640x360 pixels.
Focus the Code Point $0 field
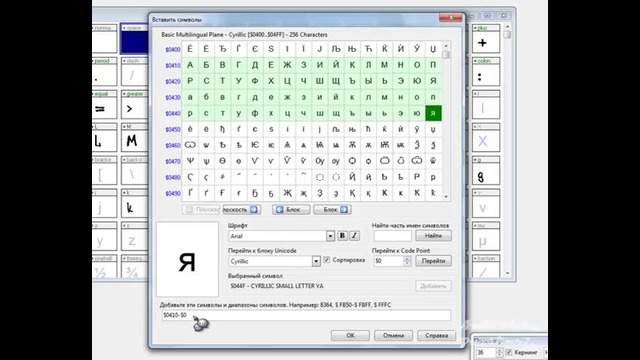(x=389, y=261)
